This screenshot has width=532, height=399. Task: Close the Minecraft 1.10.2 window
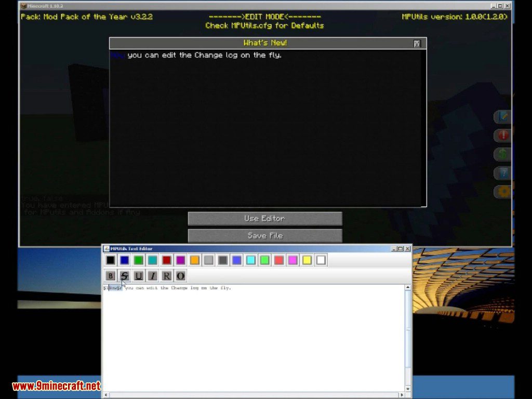coord(507,6)
